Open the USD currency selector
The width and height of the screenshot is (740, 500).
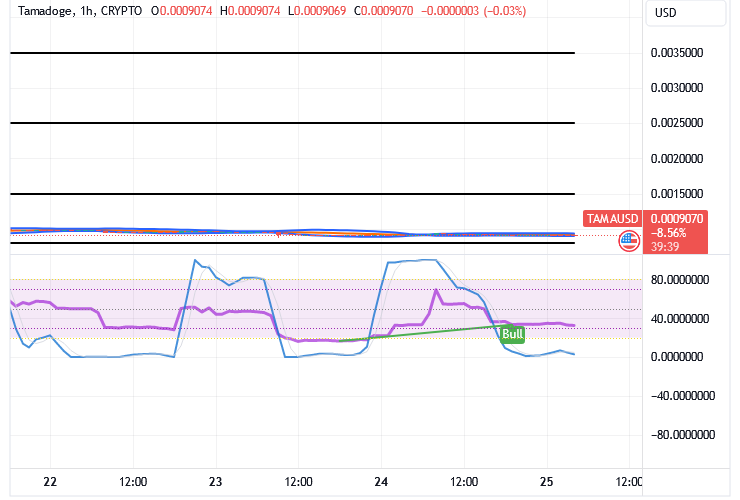[685, 13]
